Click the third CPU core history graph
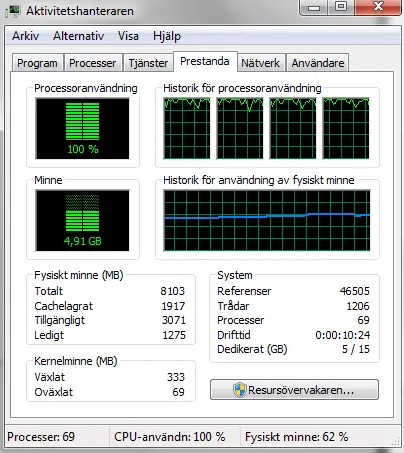This screenshot has width=404, height=453. click(x=293, y=128)
